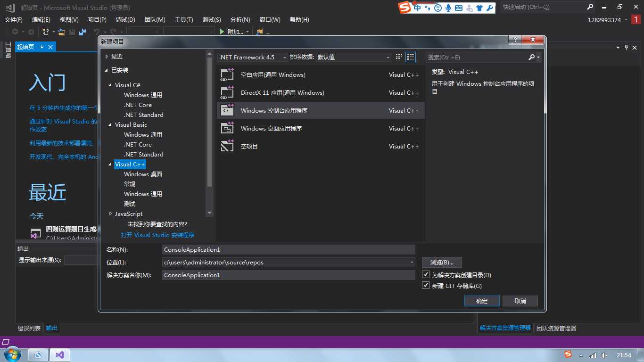
Task: Click the new project toolbar icon
Action: tap(45, 32)
